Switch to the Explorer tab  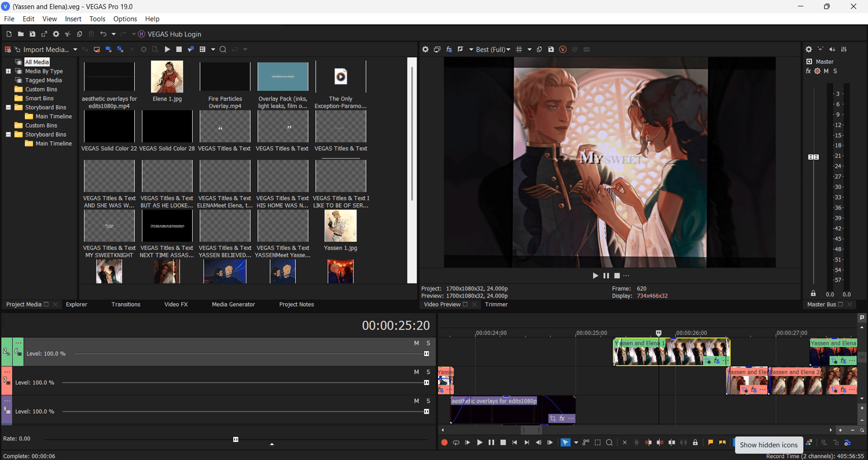[x=76, y=304]
